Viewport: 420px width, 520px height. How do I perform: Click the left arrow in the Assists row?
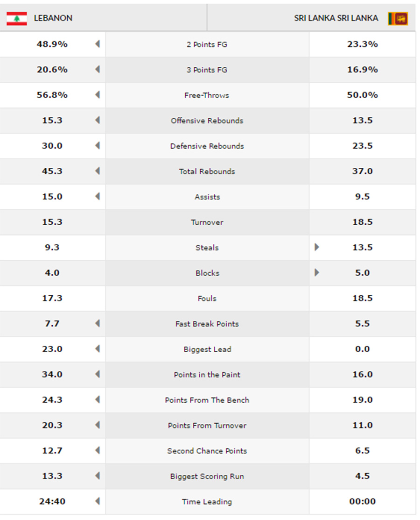click(x=98, y=196)
